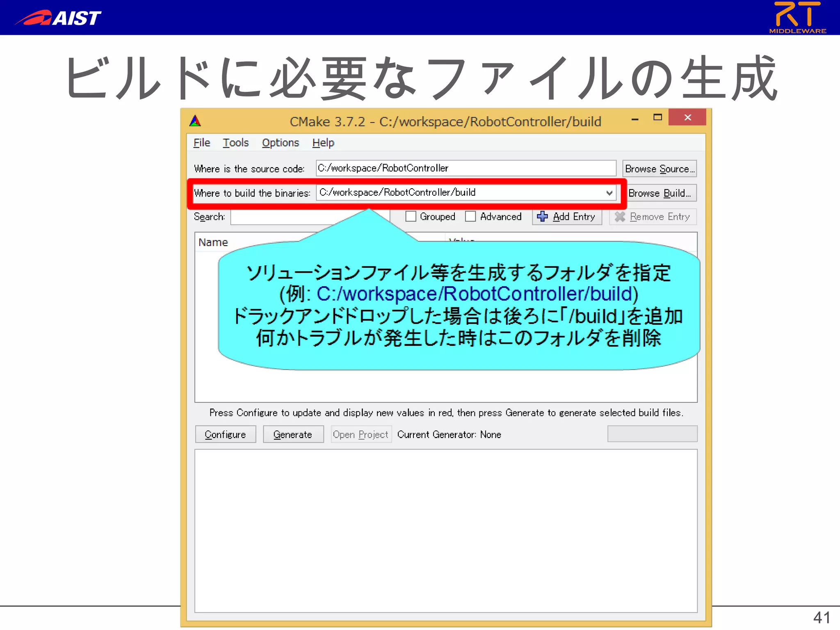Viewport: 840px width, 630px height.
Task: Open the File menu
Action: [202, 143]
